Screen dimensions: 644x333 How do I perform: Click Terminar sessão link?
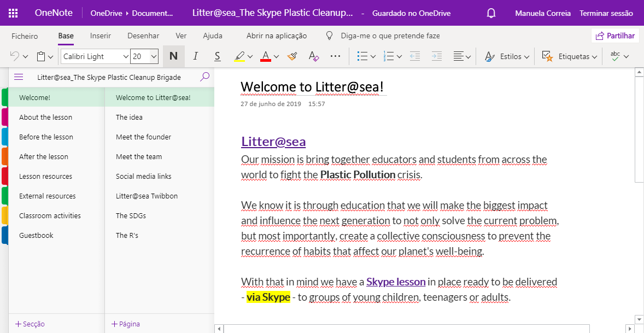(606, 13)
